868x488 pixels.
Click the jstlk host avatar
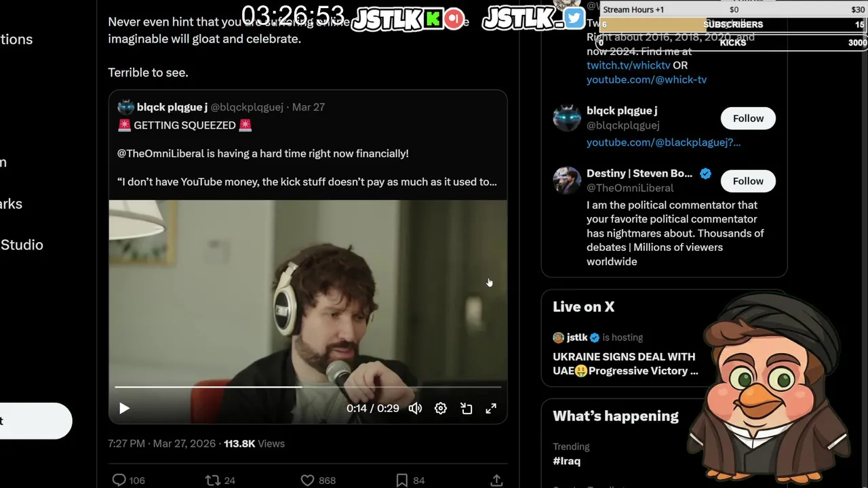[x=558, y=338]
